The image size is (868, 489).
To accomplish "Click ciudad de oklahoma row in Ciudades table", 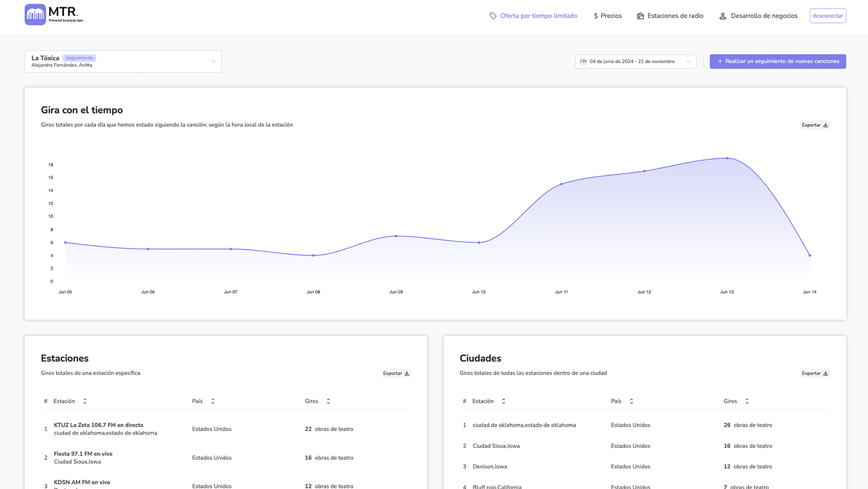I will (644, 425).
